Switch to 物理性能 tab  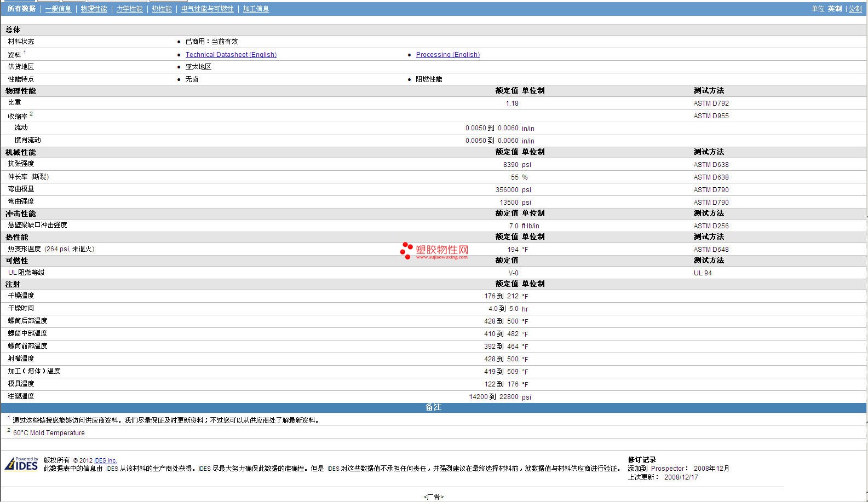(94, 9)
